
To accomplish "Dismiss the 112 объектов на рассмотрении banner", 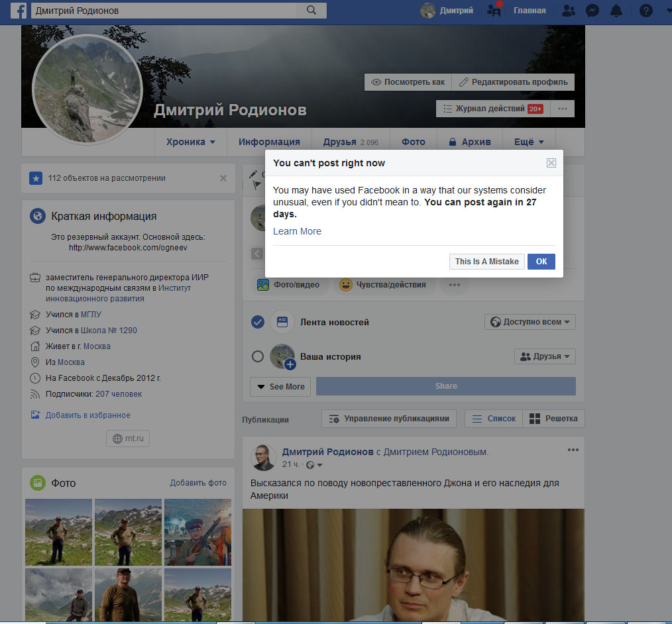I will tap(223, 178).
